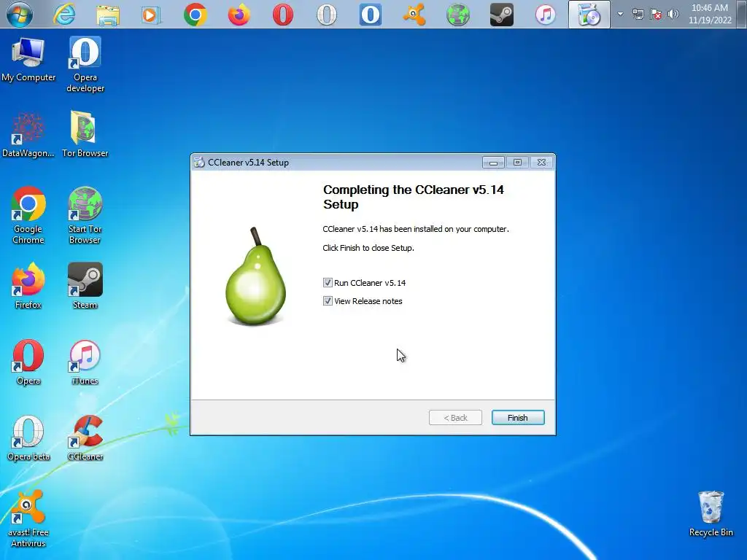Select the CCleaner desktop shortcut
Viewport: 747px width, 560px height.
coord(85,438)
